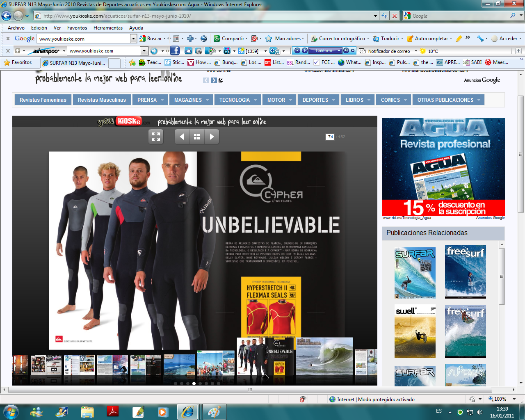
Task: Select the SURFAR N13 Mayo-Juni browser tab
Action: tap(74, 63)
